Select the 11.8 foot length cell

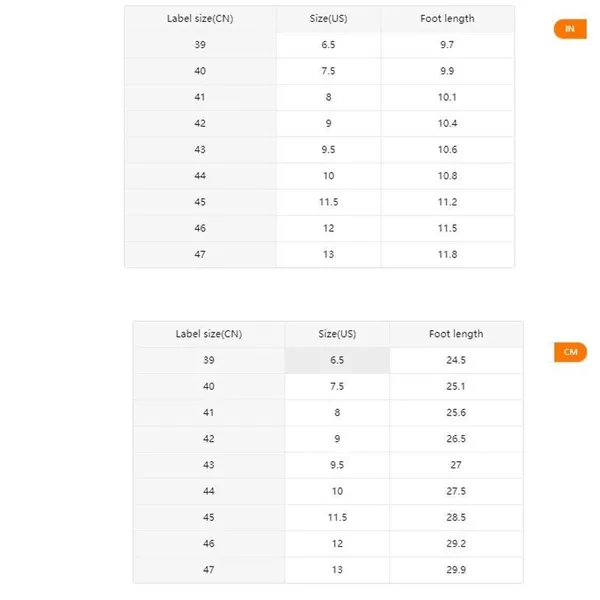click(x=447, y=254)
